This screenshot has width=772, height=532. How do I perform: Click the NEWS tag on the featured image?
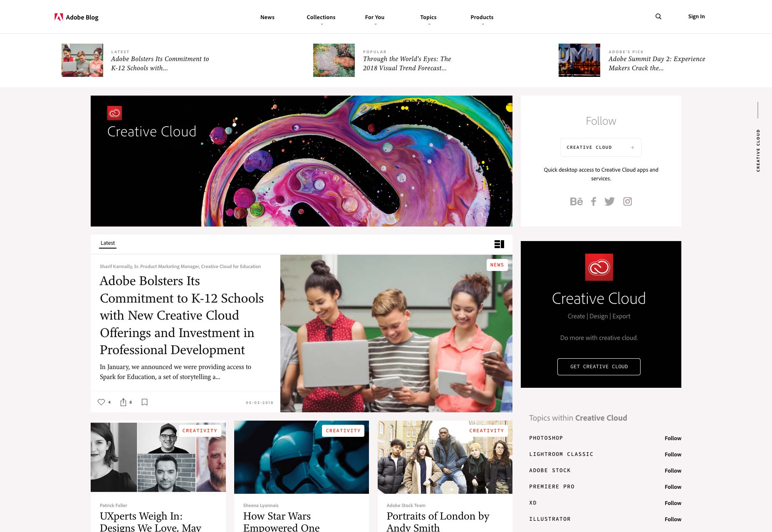point(497,265)
